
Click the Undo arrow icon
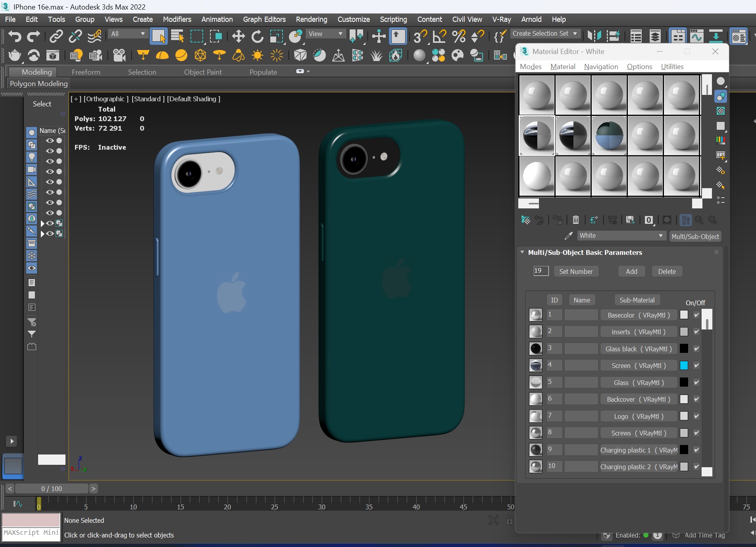pyautogui.click(x=14, y=37)
